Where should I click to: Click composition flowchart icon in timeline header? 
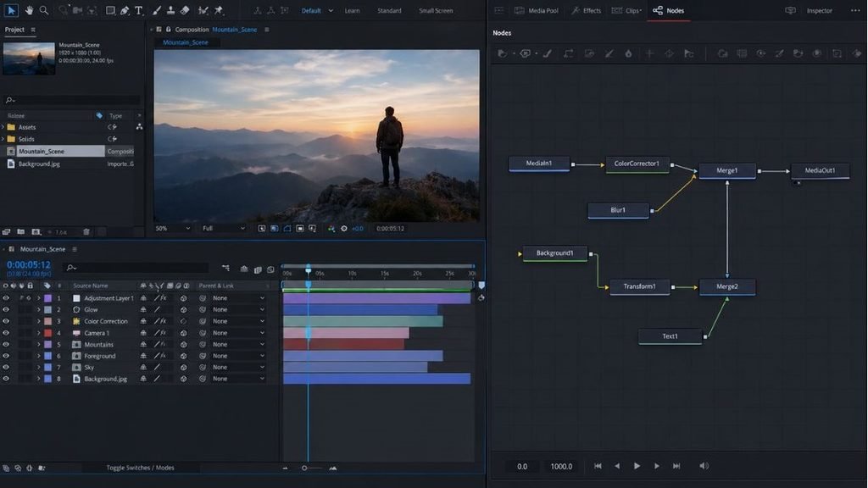point(225,268)
